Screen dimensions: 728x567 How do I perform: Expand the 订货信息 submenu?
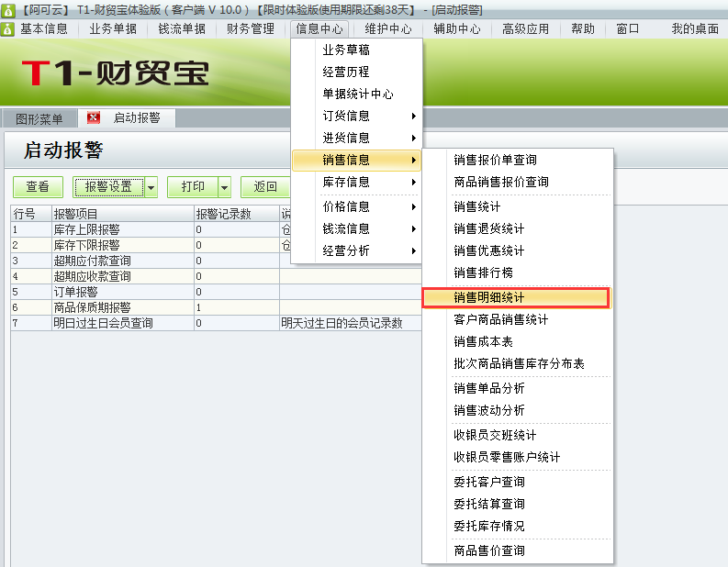click(356, 116)
